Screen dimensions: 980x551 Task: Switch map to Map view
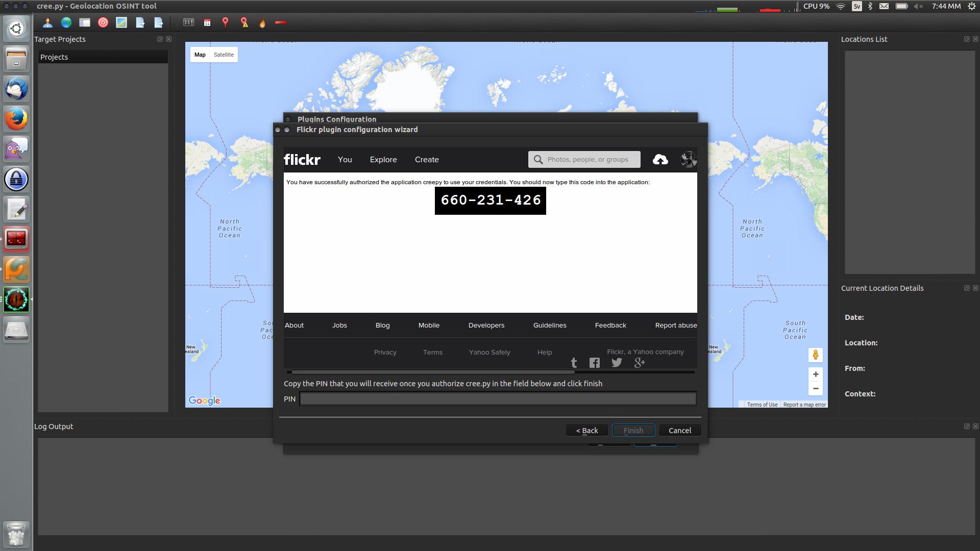pyautogui.click(x=200, y=55)
